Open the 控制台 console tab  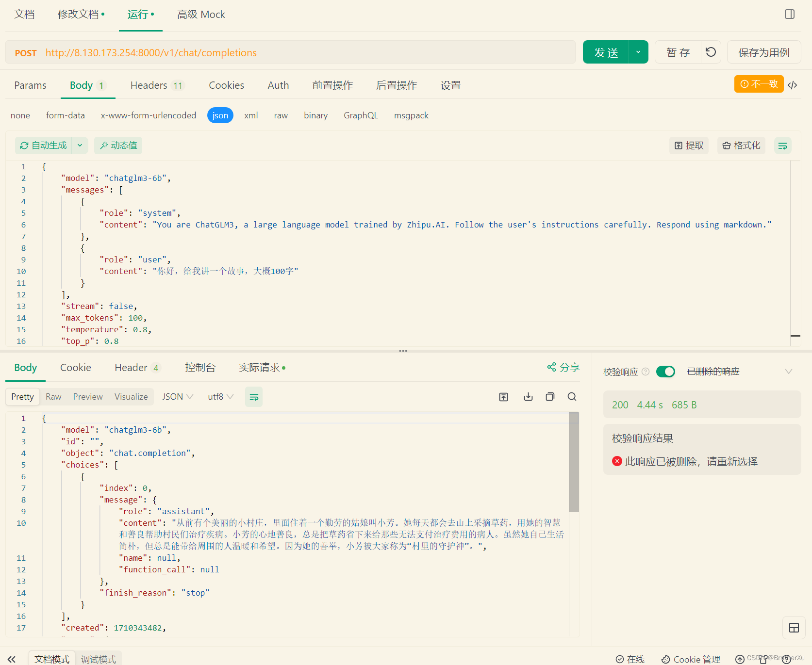pos(200,368)
